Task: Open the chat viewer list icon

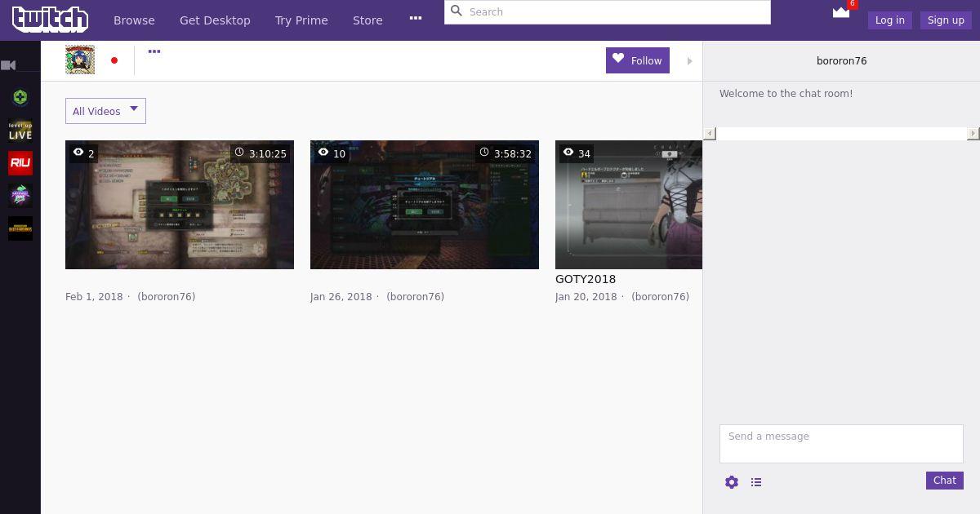Action: [756, 482]
